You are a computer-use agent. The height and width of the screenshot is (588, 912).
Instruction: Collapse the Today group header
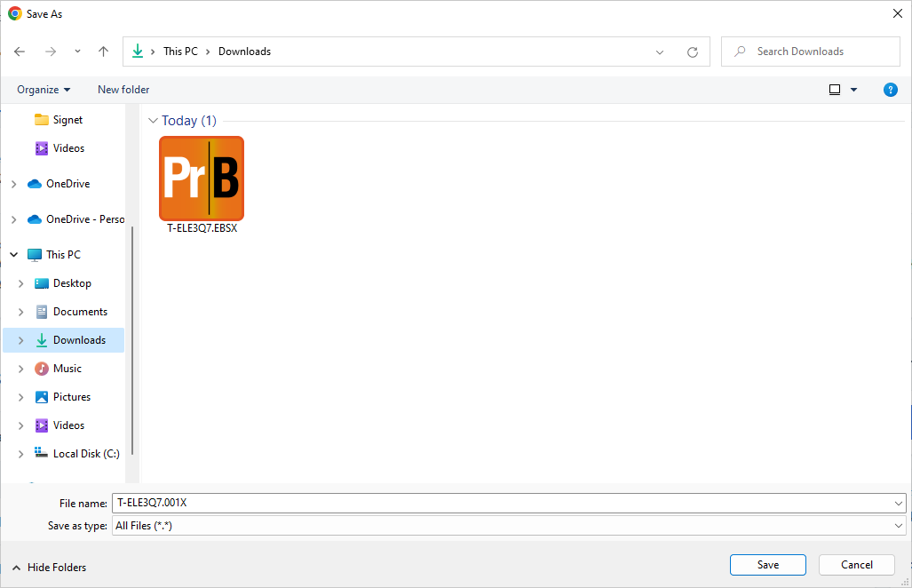(x=154, y=121)
